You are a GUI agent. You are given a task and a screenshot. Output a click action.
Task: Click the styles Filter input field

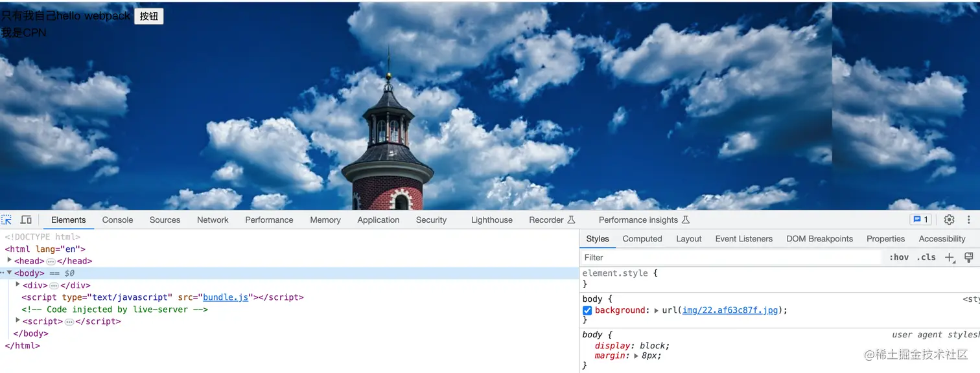[732, 258]
